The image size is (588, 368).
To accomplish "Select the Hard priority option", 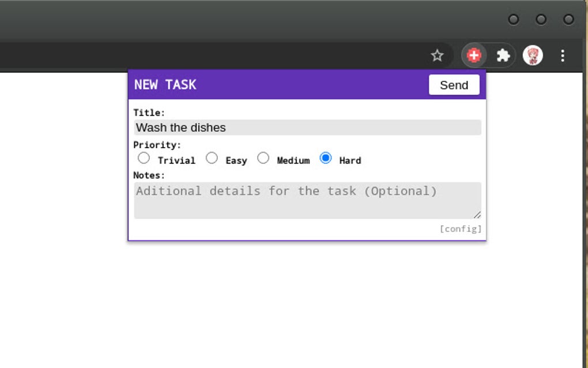I will tap(326, 157).
